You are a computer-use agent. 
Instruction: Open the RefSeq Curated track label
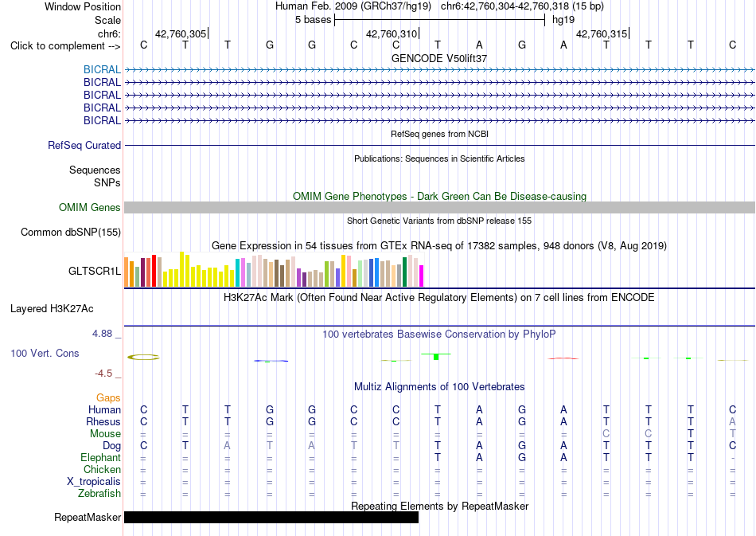(x=84, y=145)
